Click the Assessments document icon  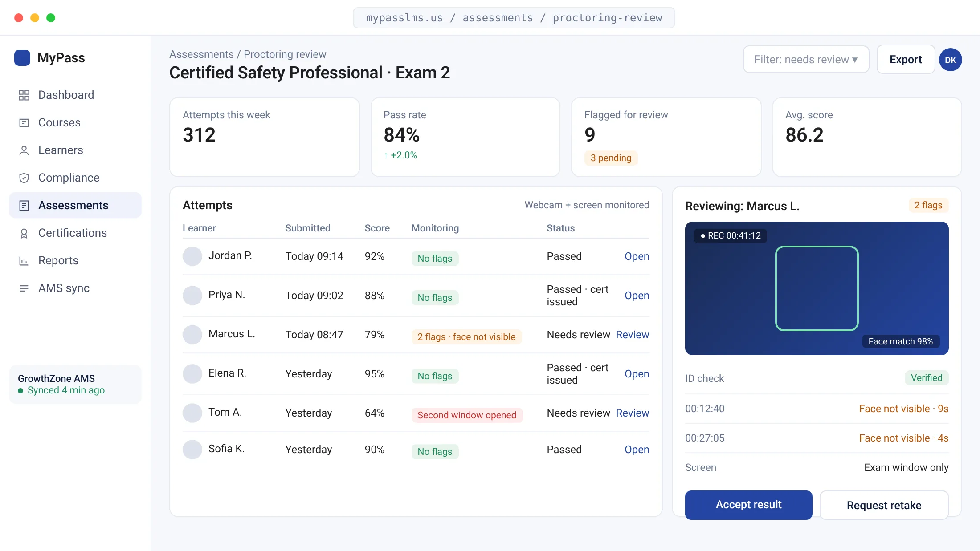pyautogui.click(x=24, y=206)
